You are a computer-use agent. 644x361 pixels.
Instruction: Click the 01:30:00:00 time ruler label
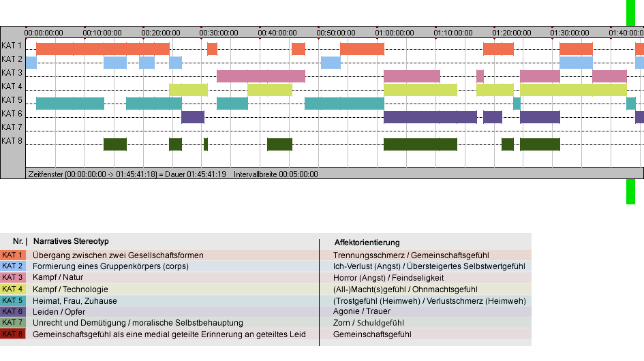coord(570,33)
